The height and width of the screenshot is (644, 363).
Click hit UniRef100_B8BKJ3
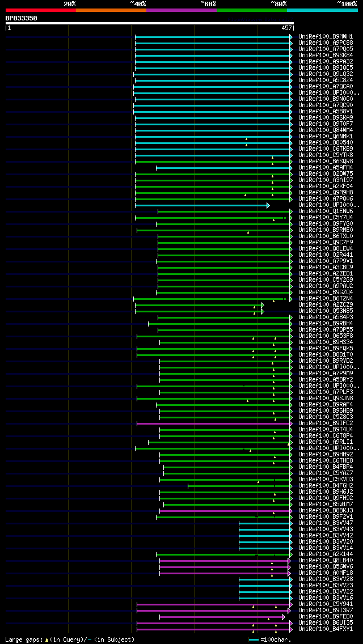point(326,511)
